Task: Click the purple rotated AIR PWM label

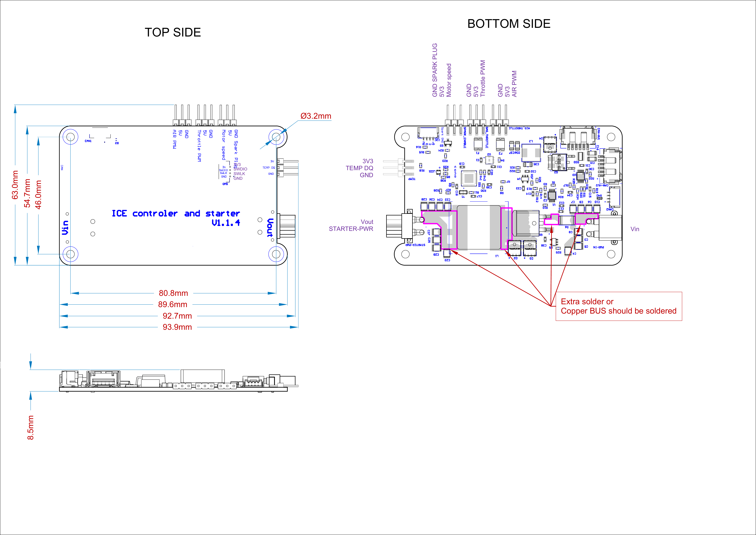Action: click(514, 84)
